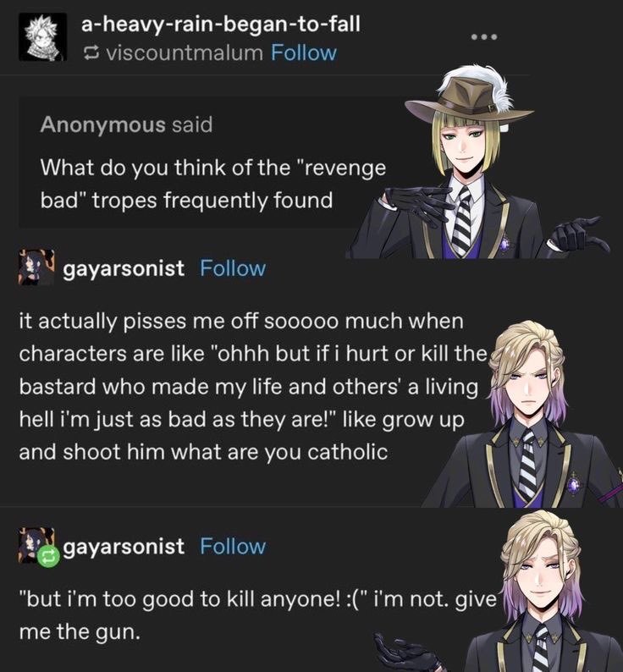623x672 pixels.
Task: Click the 'Anonymous said' ask header
Action: pos(126,124)
